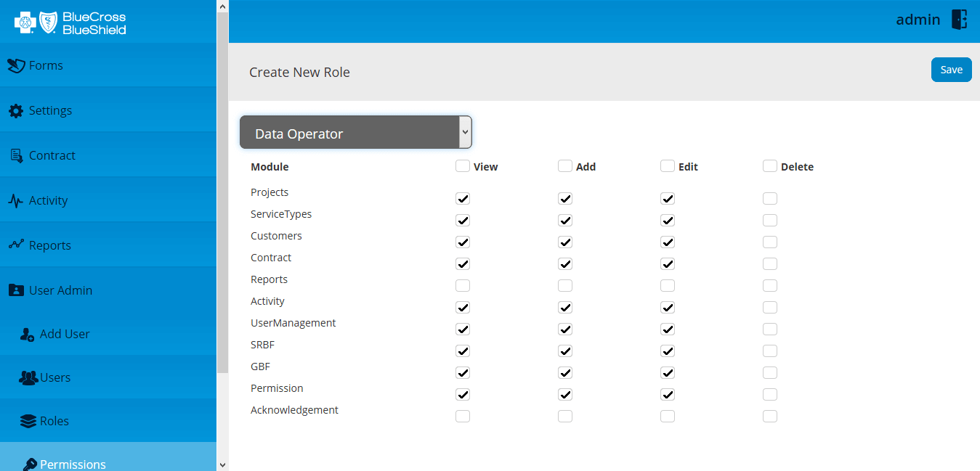
Task: Click the Contract document icon in sidebar
Action: pos(16,156)
